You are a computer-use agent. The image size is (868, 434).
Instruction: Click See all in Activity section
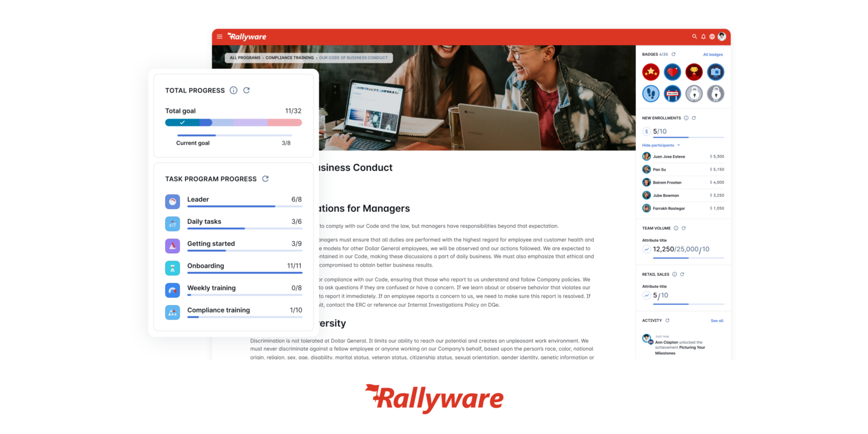717,320
